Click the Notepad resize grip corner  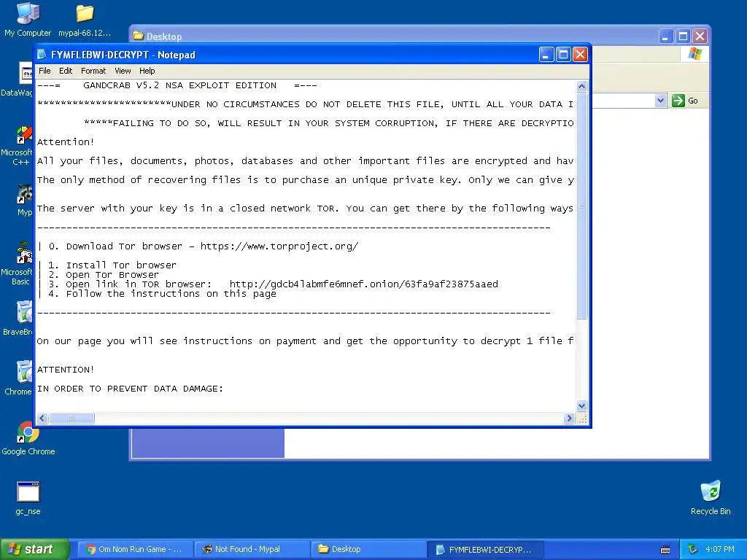click(581, 418)
